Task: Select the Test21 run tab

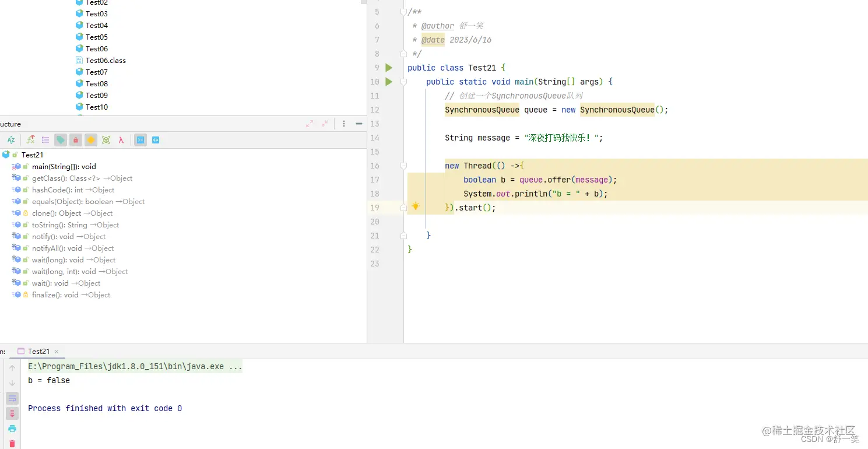Action: click(38, 351)
